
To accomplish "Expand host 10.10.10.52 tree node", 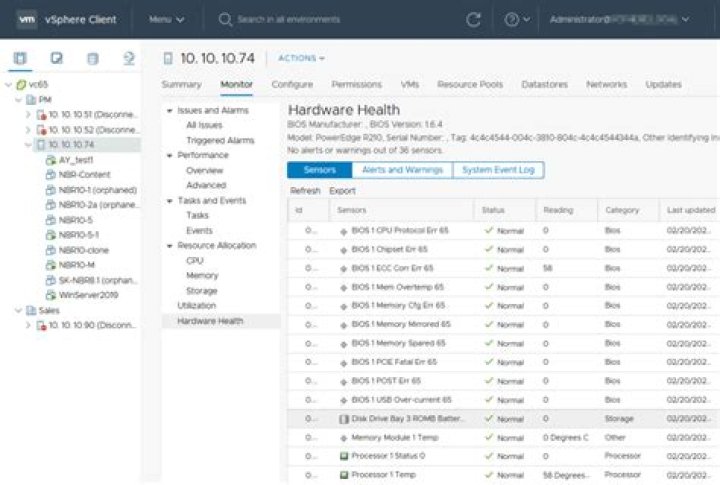I will point(28,130).
